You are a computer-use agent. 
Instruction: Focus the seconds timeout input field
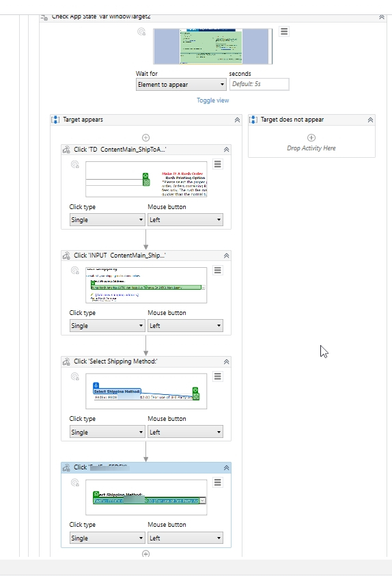[260, 84]
